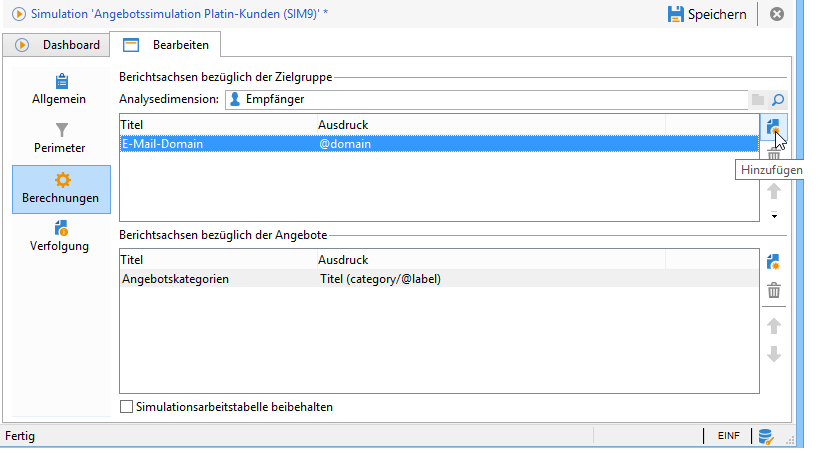Image resolution: width=827 pixels, height=474 pixels.
Task: Go to the Verfolgung section
Action: point(61,237)
